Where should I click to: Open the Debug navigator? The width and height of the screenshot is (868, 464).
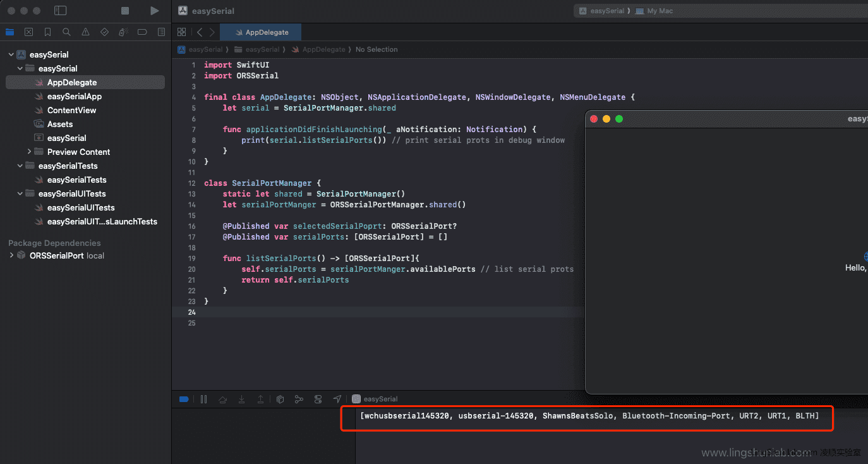coord(124,32)
